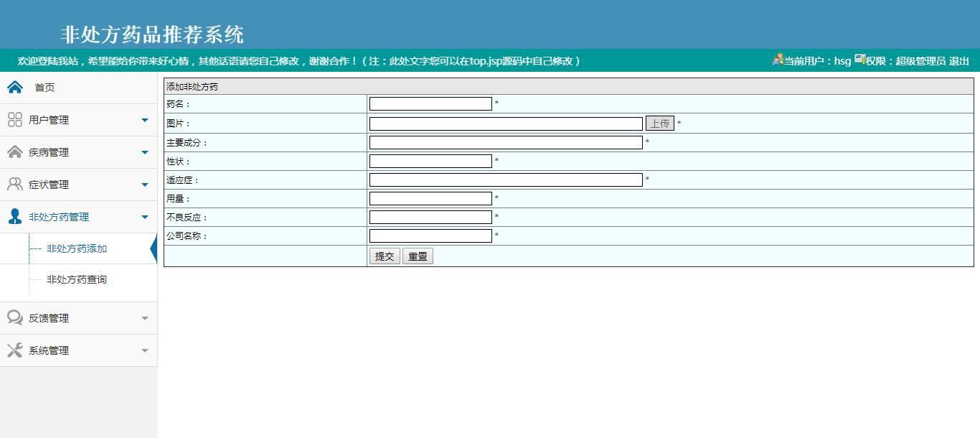Log out via 退出 link
The height and width of the screenshot is (438, 980).
(959, 61)
